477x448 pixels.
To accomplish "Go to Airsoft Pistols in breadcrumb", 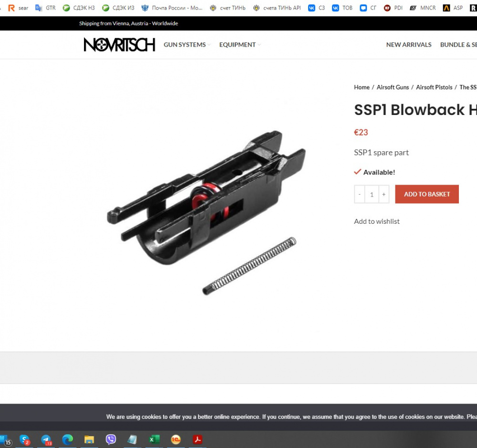I will point(434,87).
